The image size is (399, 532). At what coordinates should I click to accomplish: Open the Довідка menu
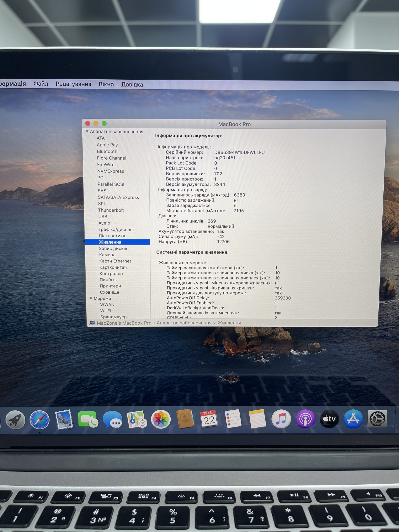(132, 84)
